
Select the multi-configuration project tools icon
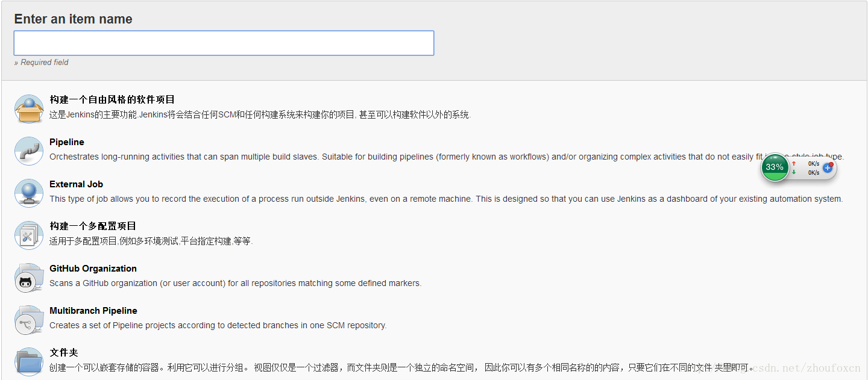click(29, 235)
